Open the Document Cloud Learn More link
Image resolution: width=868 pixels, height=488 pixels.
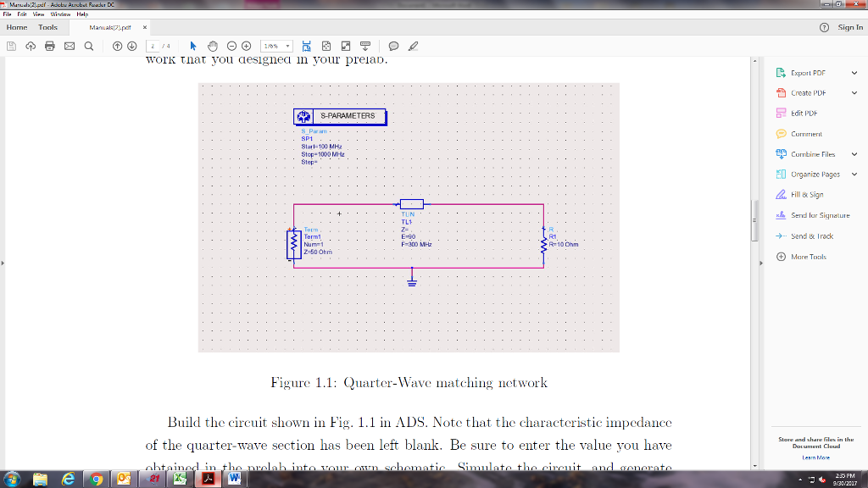coord(815,456)
